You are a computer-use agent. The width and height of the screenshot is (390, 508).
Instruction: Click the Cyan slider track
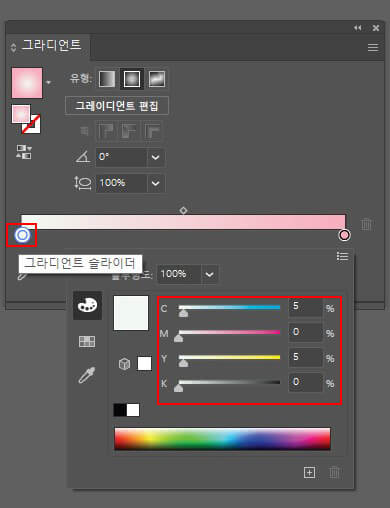[229, 307]
